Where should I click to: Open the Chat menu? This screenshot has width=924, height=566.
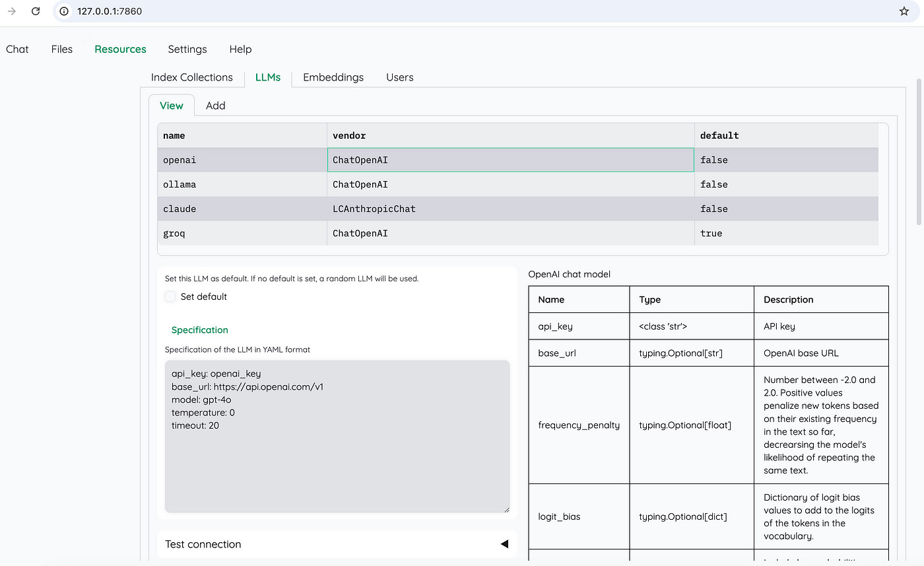tap(17, 49)
